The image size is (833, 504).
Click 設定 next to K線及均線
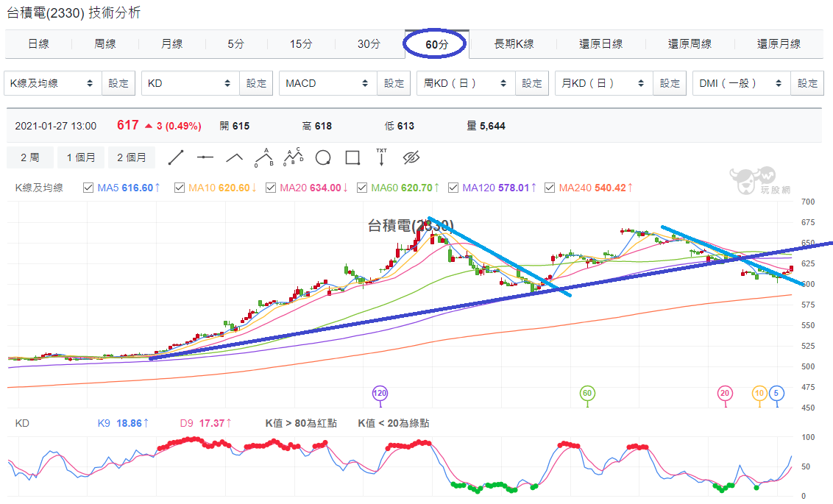(x=118, y=83)
